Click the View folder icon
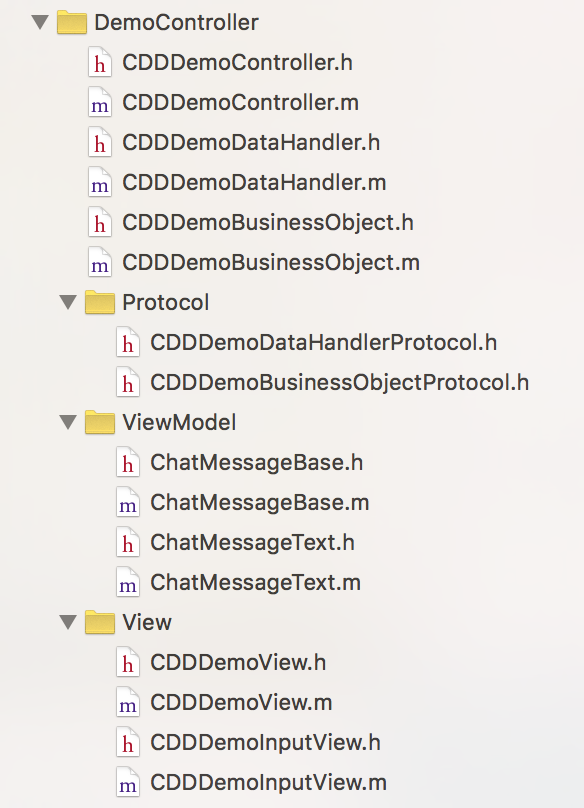Image resolution: width=584 pixels, height=808 pixels. (99, 622)
